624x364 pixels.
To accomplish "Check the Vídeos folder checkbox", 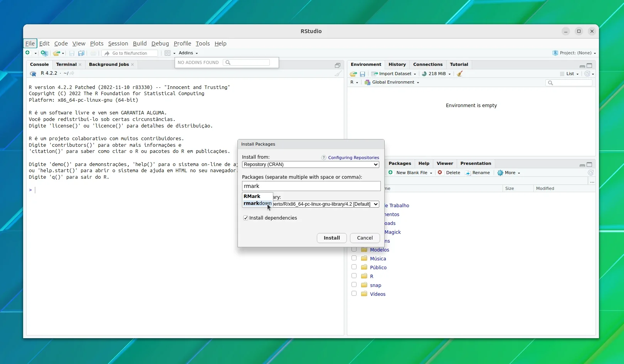I will (x=354, y=294).
